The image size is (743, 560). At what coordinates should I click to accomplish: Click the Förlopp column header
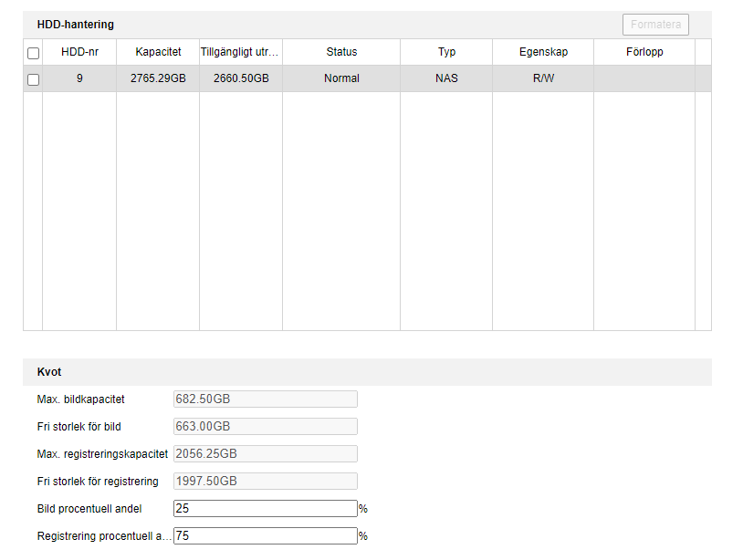point(644,52)
